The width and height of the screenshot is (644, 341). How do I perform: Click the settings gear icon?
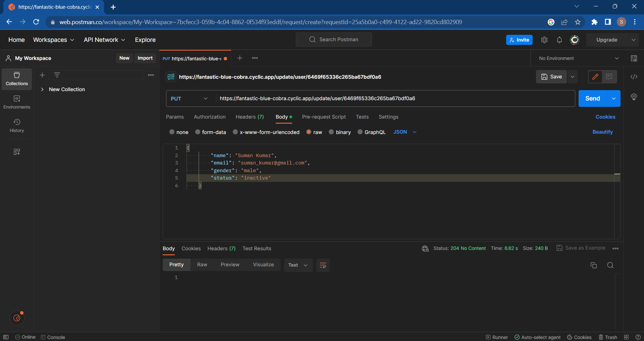(544, 40)
